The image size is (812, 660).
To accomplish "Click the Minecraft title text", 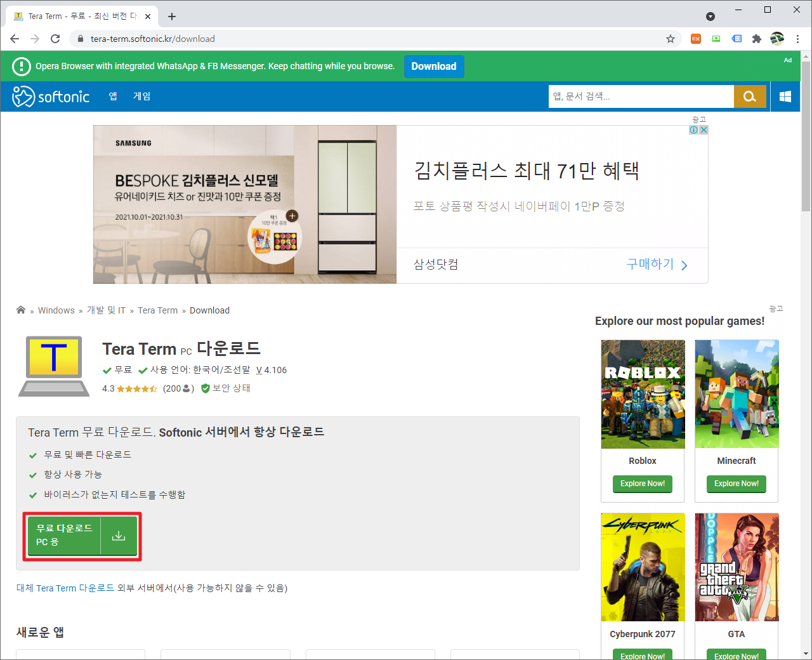I will (737, 461).
